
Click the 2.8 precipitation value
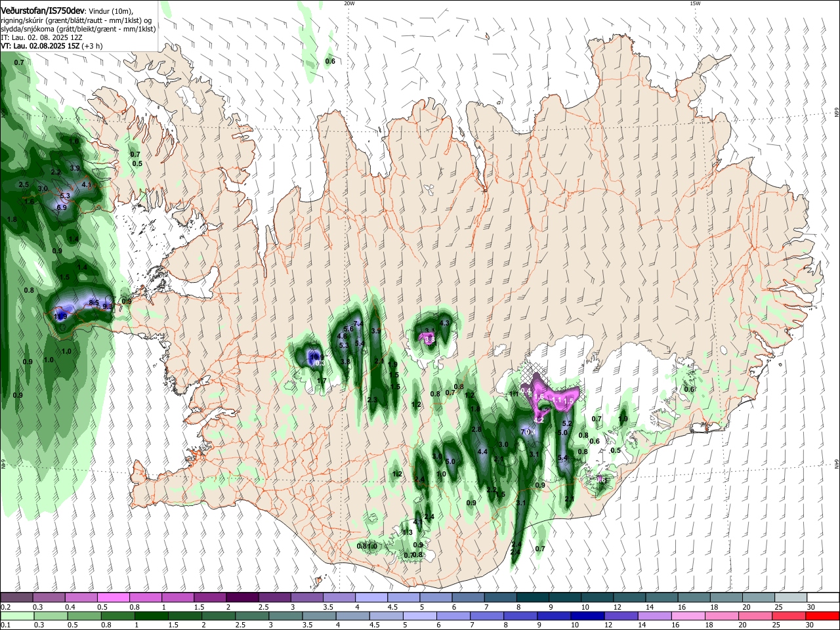[x=477, y=430]
